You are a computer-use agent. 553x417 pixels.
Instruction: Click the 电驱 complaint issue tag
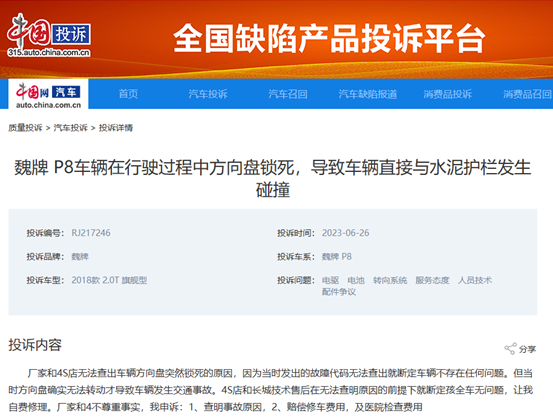(x=330, y=280)
